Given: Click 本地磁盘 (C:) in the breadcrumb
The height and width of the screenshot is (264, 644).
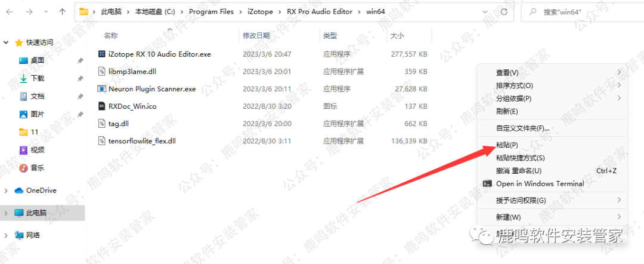Looking at the screenshot, I should tap(155, 11).
